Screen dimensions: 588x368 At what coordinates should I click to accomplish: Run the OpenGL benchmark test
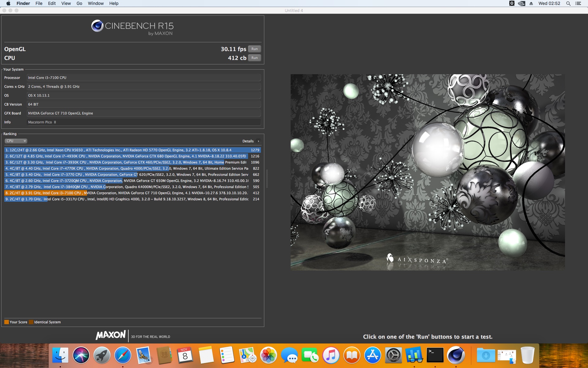[x=254, y=49]
